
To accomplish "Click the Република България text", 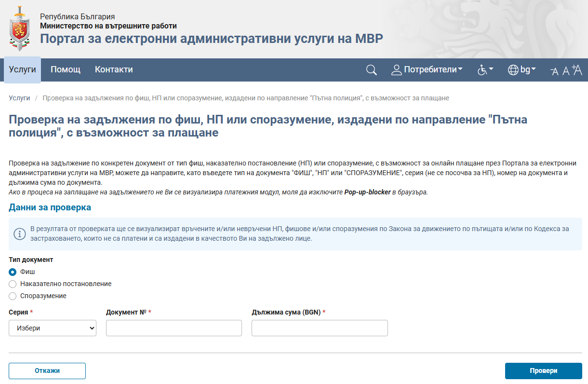I will point(78,17).
